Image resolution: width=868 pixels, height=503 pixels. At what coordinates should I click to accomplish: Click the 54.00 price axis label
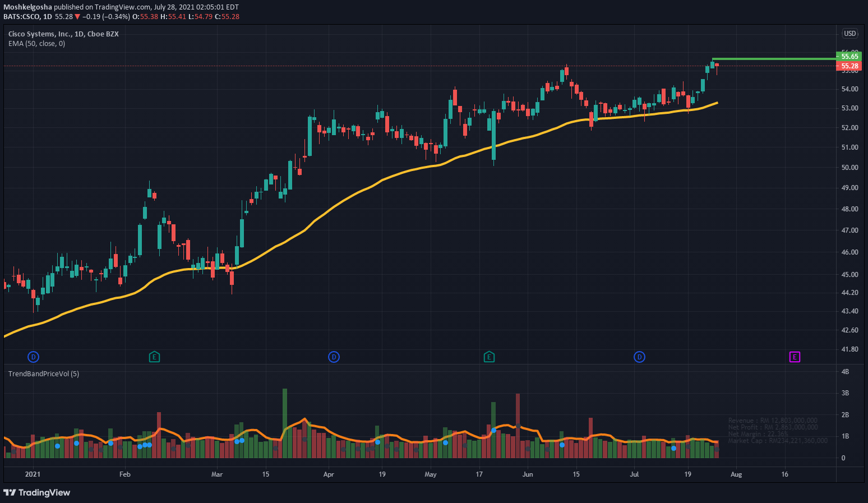click(x=850, y=89)
